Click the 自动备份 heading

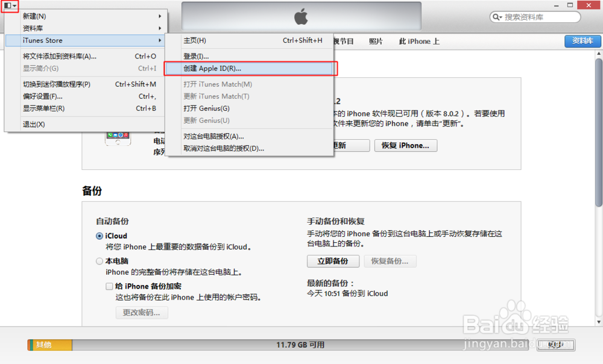pyautogui.click(x=112, y=221)
